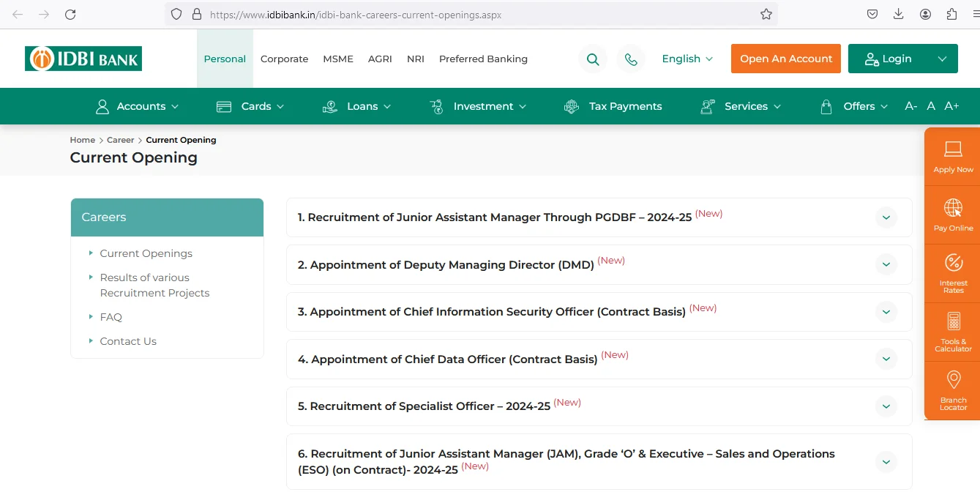Expand Chief Information Security Officer chevron
This screenshot has height=492, width=980.
pos(886,312)
